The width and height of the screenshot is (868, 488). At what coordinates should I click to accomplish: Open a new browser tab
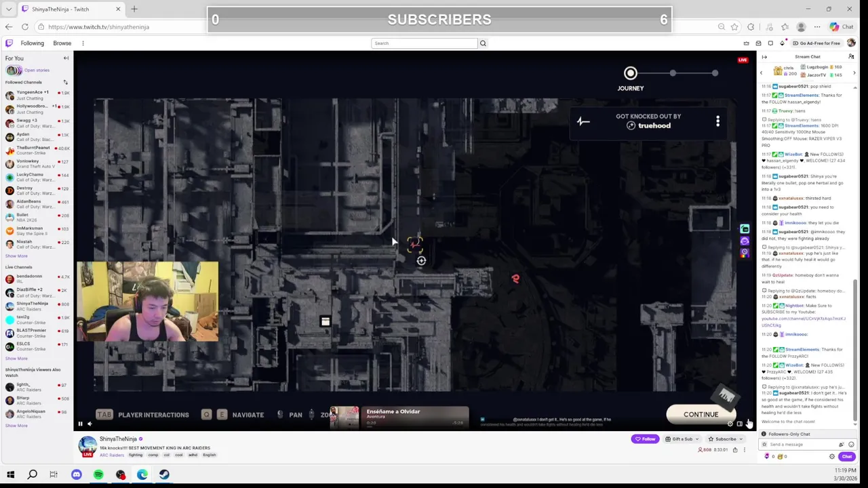[x=134, y=9]
